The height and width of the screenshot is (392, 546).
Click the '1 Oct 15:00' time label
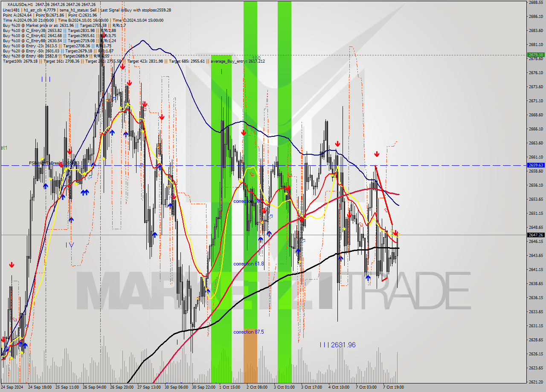pos(229,387)
